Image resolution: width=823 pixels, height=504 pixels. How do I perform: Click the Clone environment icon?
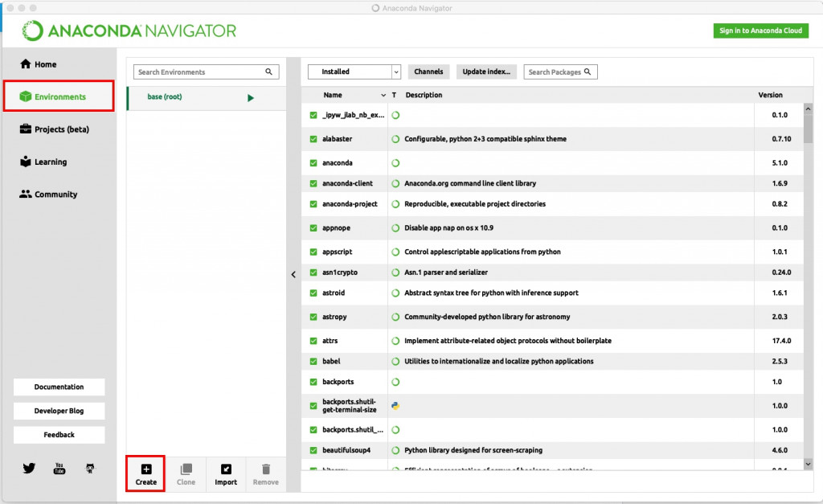(x=186, y=469)
